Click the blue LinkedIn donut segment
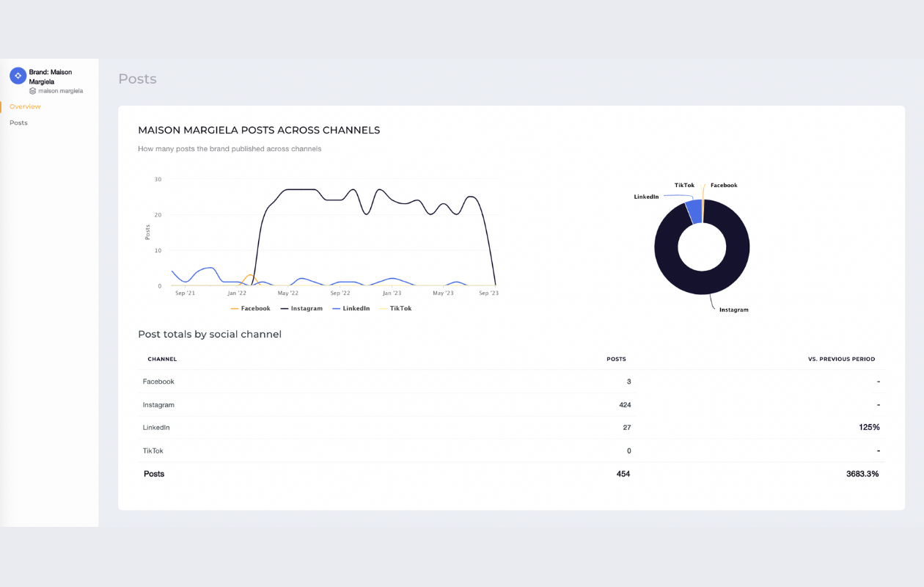 pyautogui.click(x=694, y=212)
